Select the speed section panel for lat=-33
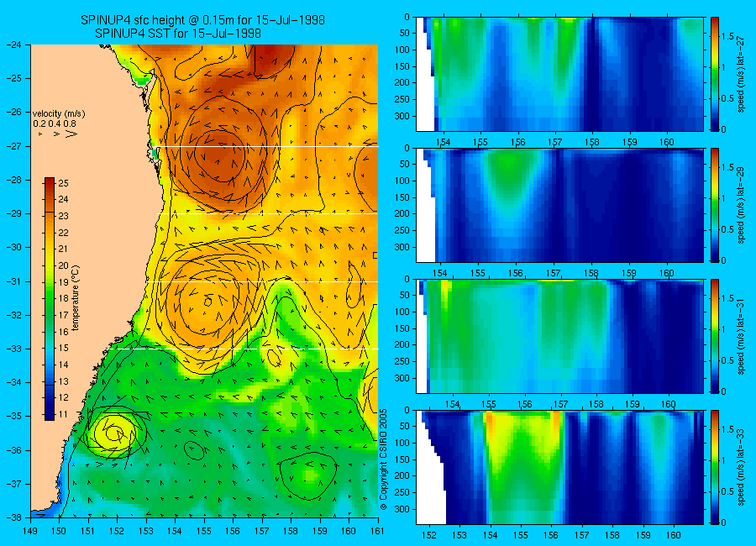 tap(559, 467)
